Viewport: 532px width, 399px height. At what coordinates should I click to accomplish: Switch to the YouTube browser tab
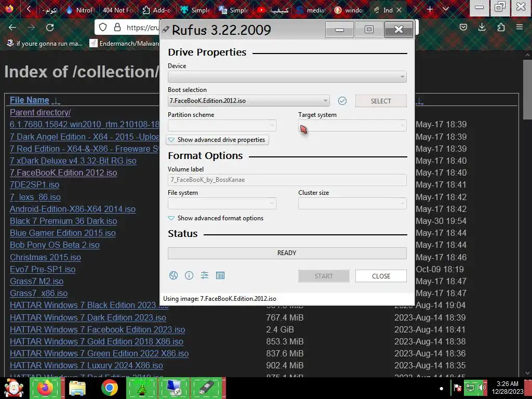click(272, 10)
